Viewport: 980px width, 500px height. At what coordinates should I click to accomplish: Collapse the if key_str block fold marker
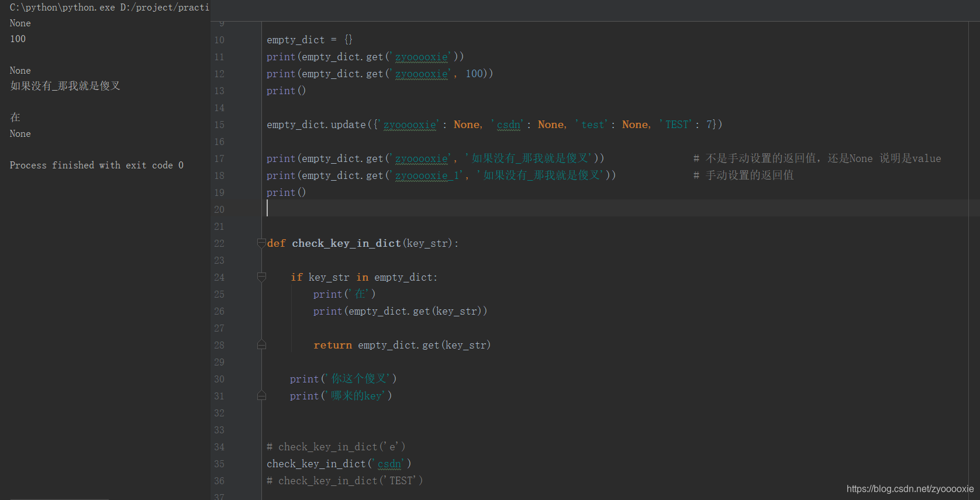pos(261,277)
